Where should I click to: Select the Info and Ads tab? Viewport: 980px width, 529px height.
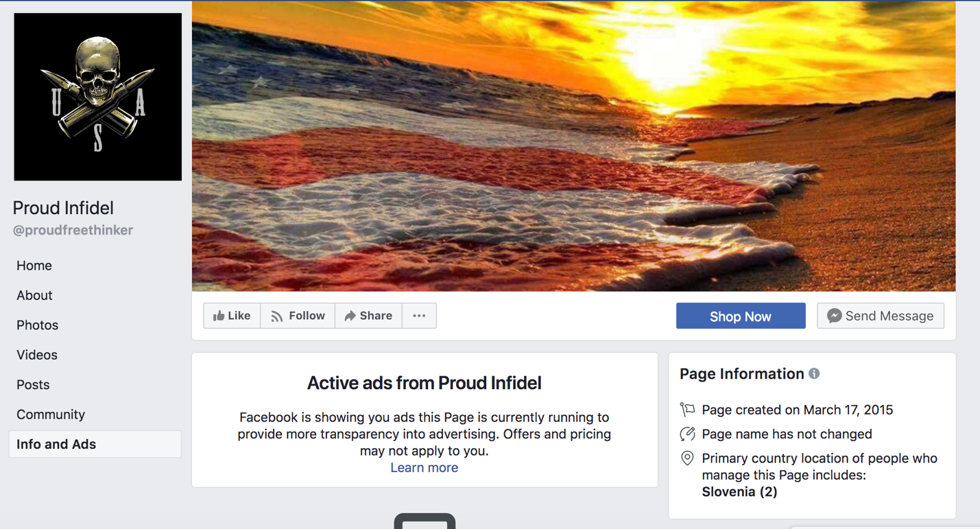pyautogui.click(x=95, y=444)
